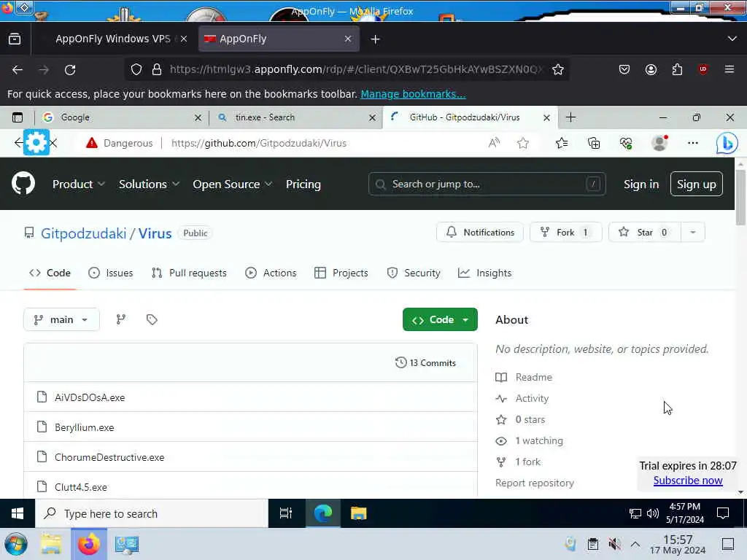Click inner remote Windows Start button
Image resolution: width=747 pixels, height=560 pixels.
[x=18, y=513]
